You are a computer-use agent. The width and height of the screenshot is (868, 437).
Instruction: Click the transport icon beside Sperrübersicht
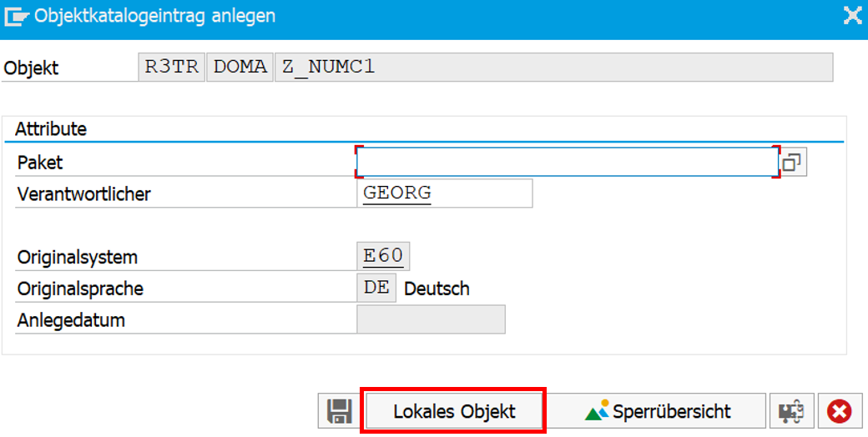tap(791, 411)
